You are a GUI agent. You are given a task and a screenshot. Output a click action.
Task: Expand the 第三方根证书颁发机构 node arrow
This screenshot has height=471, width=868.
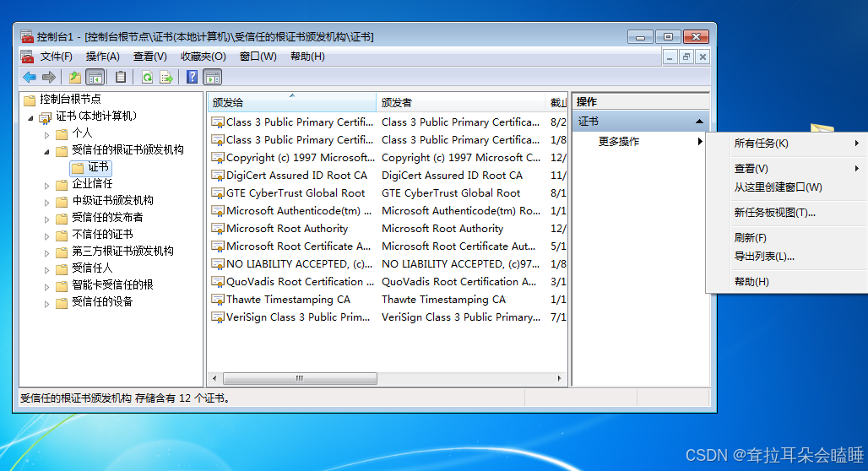coord(47,253)
